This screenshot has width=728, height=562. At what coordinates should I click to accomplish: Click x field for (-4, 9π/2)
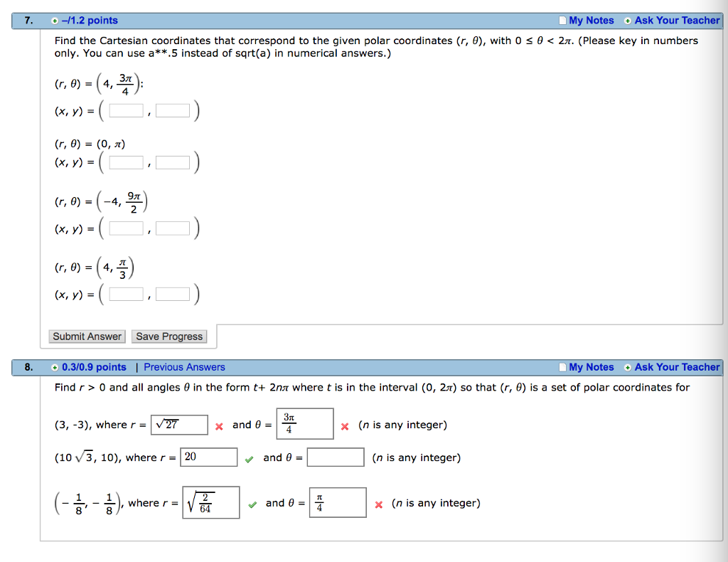click(127, 228)
